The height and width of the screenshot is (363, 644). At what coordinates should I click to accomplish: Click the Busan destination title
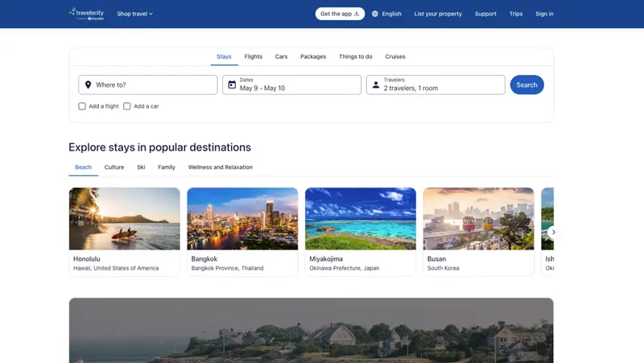point(436,258)
